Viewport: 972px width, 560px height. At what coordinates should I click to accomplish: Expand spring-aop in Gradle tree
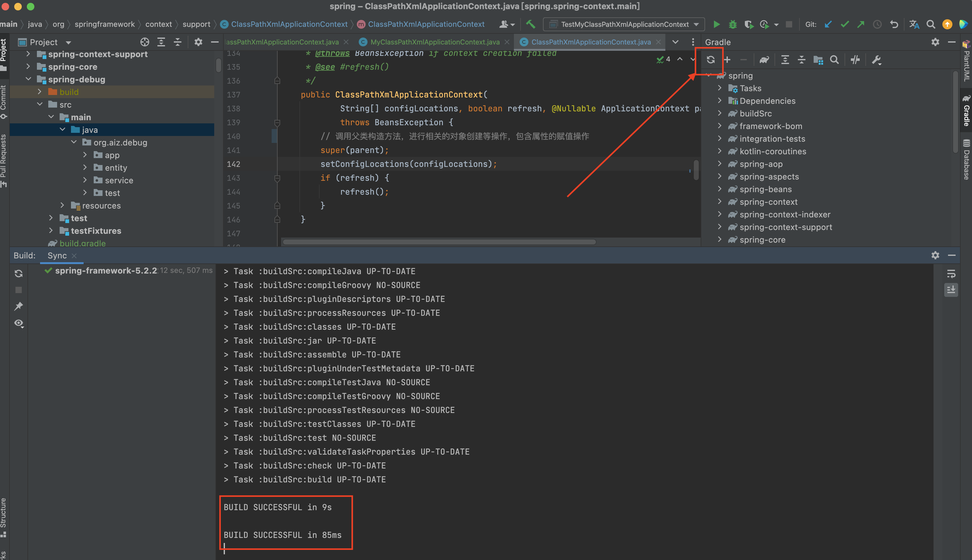(x=719, y=164)
